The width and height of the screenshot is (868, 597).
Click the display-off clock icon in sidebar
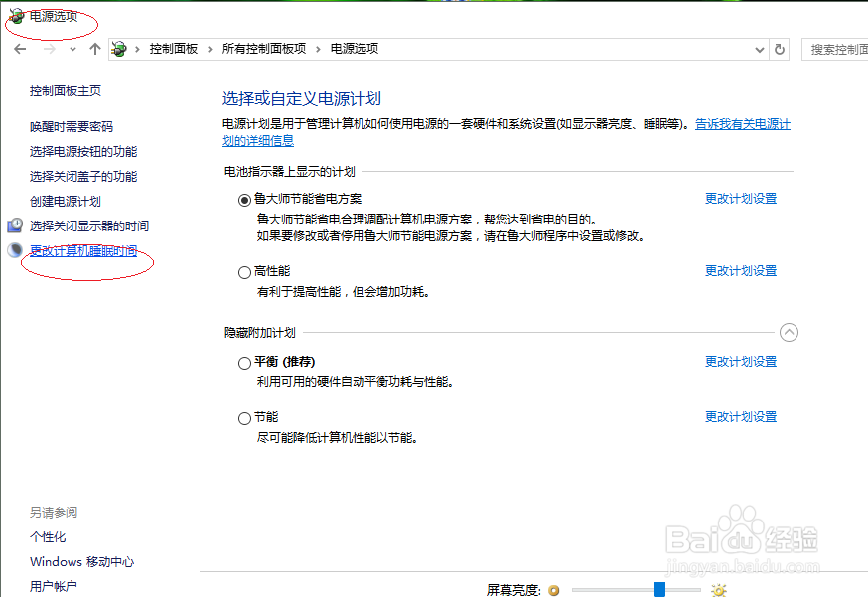(x=15, y=225)
